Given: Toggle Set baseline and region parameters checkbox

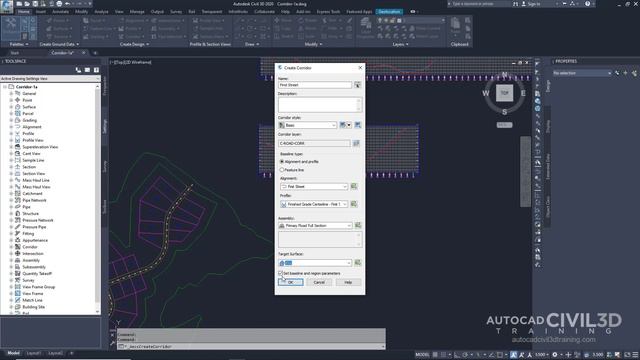Looking at the screenshot, I should point(280,273).
